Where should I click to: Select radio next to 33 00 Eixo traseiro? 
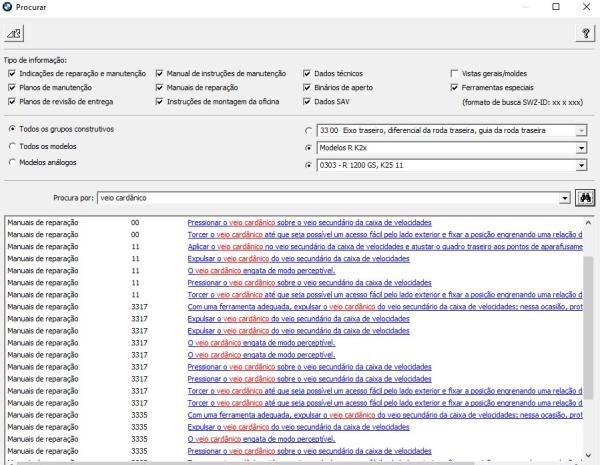(x=308, y=131)
